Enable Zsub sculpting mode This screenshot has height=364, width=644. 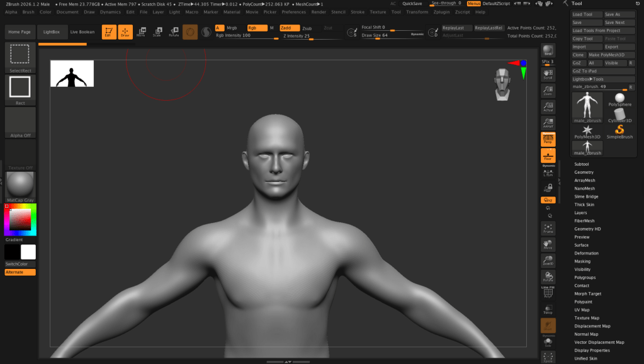pyautogui.click(x=307, y=28)
